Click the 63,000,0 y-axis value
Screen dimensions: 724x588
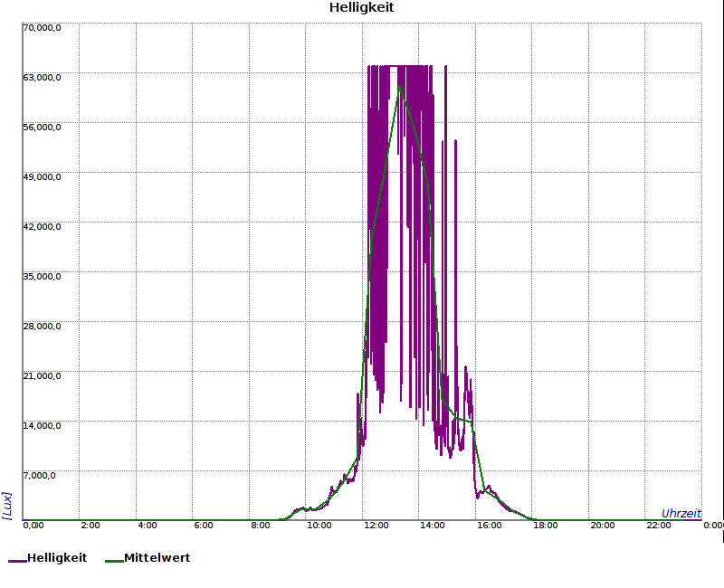pos(42,78)
